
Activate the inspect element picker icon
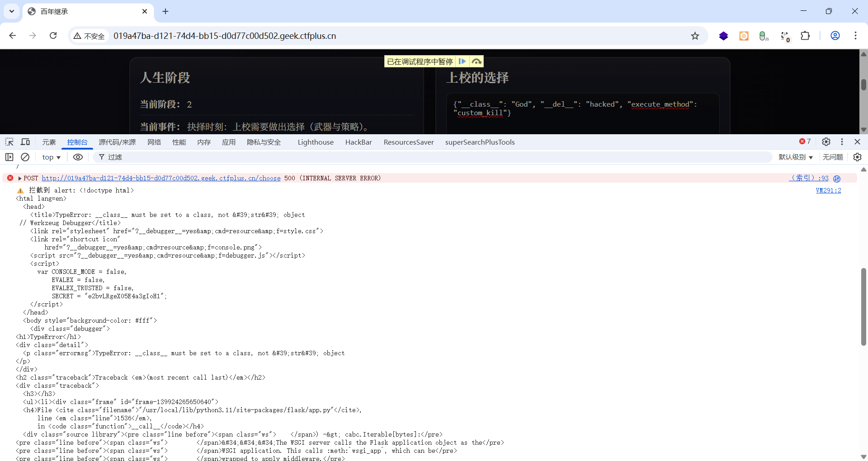(9, 142)
